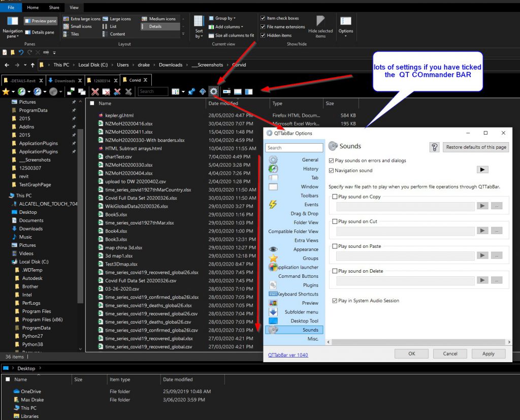Click the options Search field
The width and height of the screenshot is (520, 420).
(295, 148)
